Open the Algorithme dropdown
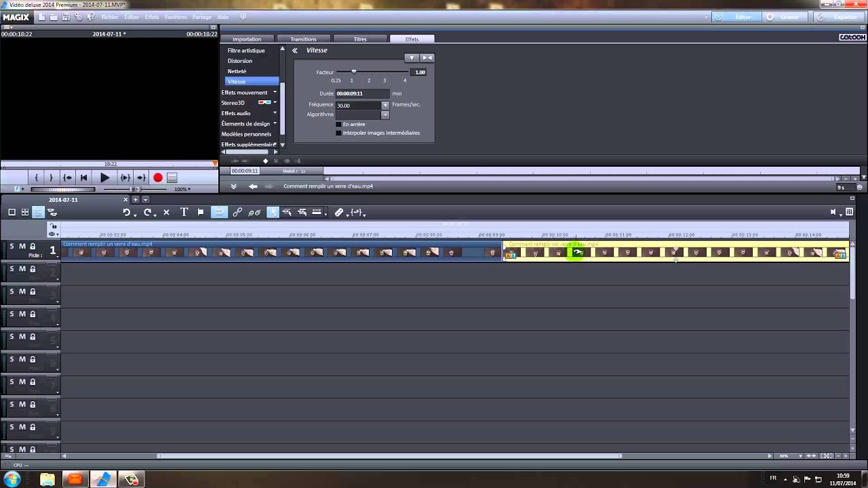This screenshot has width=868, height=488. pyautogui.click(x=385, y=115)
